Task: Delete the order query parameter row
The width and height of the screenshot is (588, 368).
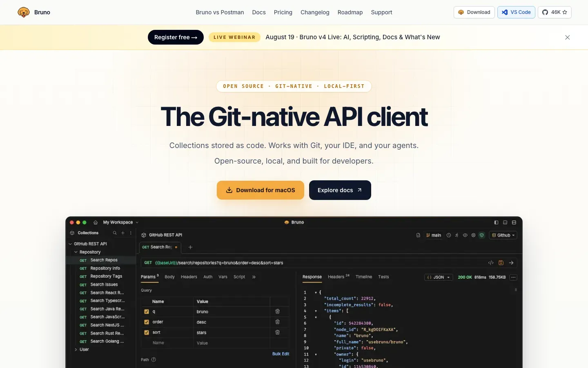Action: [x=278, y=322]
